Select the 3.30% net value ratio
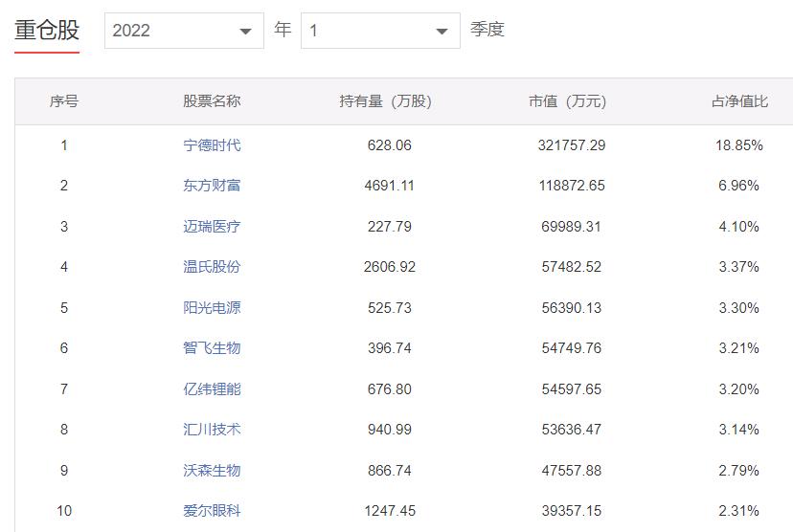The height and width of the screenshot is (532, 793). (738, 308)
